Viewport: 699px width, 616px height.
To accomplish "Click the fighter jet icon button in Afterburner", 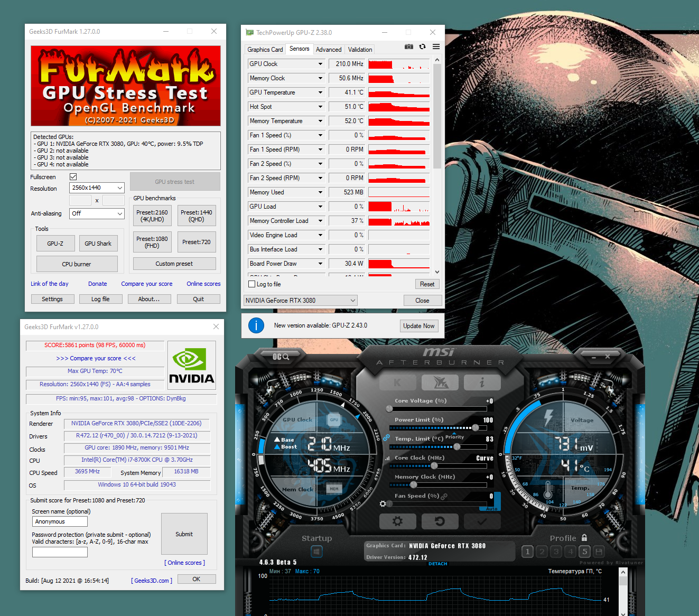I will click(440, 382).
